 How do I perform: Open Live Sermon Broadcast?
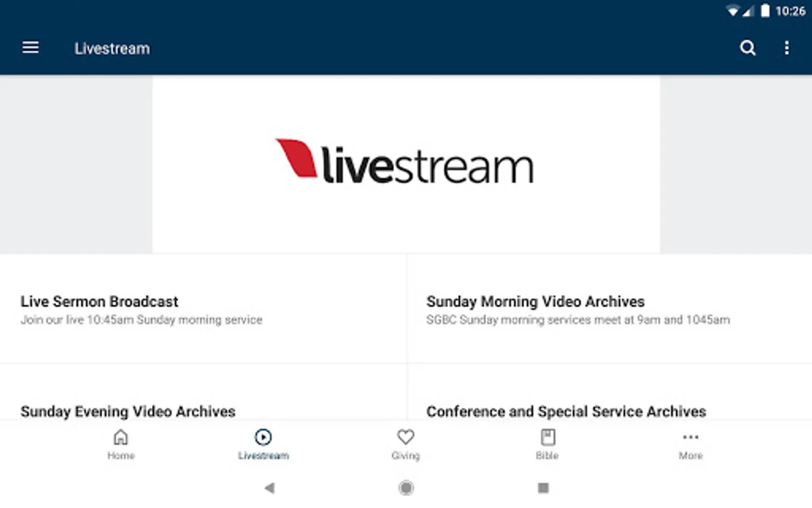(203, 309)
